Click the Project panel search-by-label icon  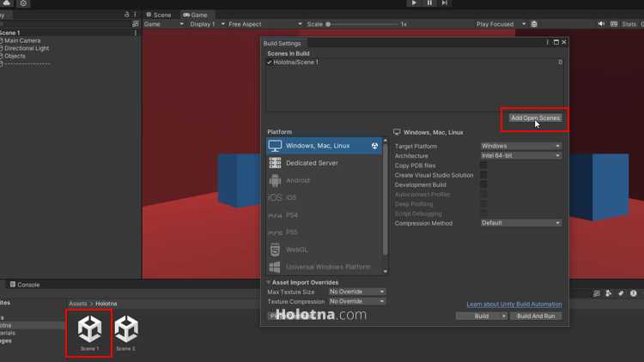point(608,293)
